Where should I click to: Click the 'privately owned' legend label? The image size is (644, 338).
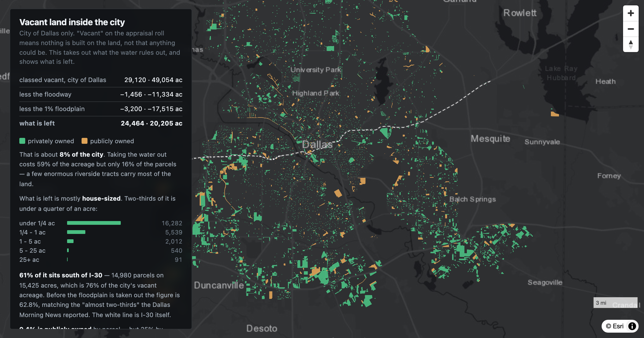coord(51,141)
